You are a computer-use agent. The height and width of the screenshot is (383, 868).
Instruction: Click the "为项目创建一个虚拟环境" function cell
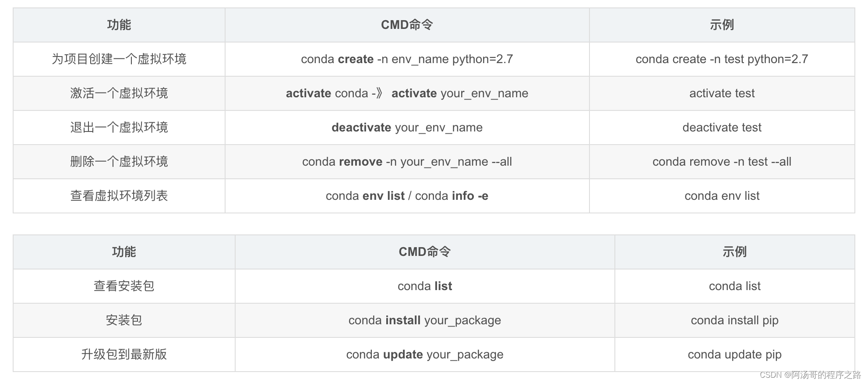pyautogui.click(x=119, y=59)
